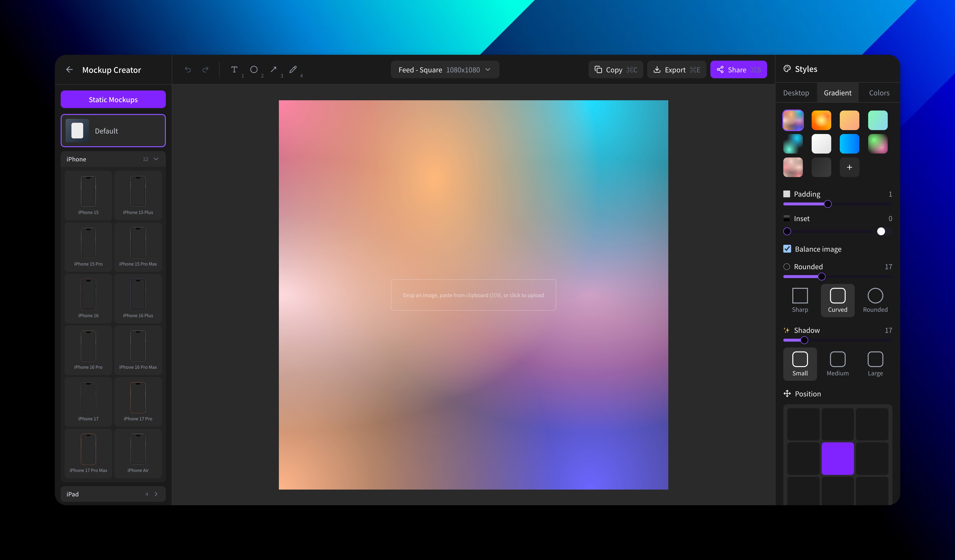Click the Shadow slider handle
Screen dimensions: 955x560
tap(804, 340)
